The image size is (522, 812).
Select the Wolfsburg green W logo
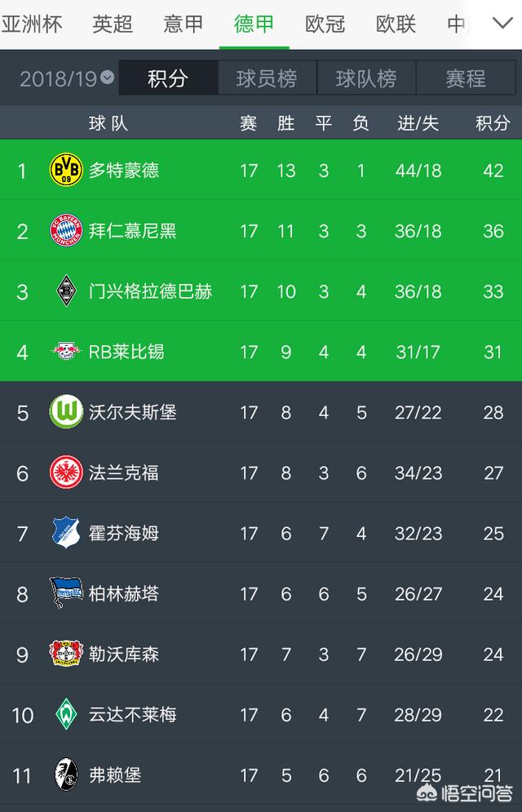point(66,412)
